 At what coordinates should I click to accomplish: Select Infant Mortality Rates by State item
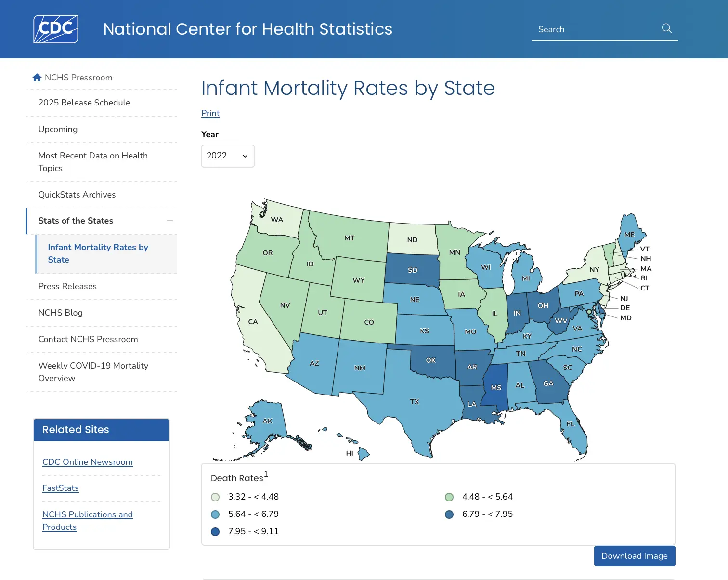coord(98,253)
